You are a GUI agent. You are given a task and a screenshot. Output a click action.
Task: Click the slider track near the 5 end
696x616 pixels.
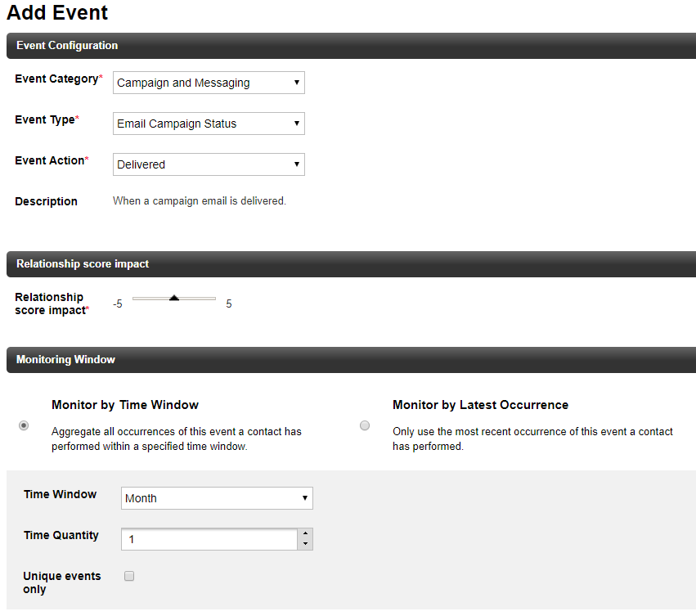click(x=209, y=299)
